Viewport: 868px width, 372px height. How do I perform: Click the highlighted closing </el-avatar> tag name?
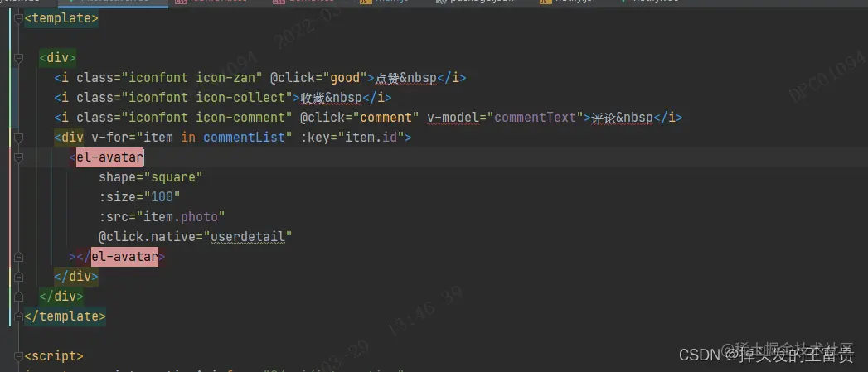click(x=125, y=257)
